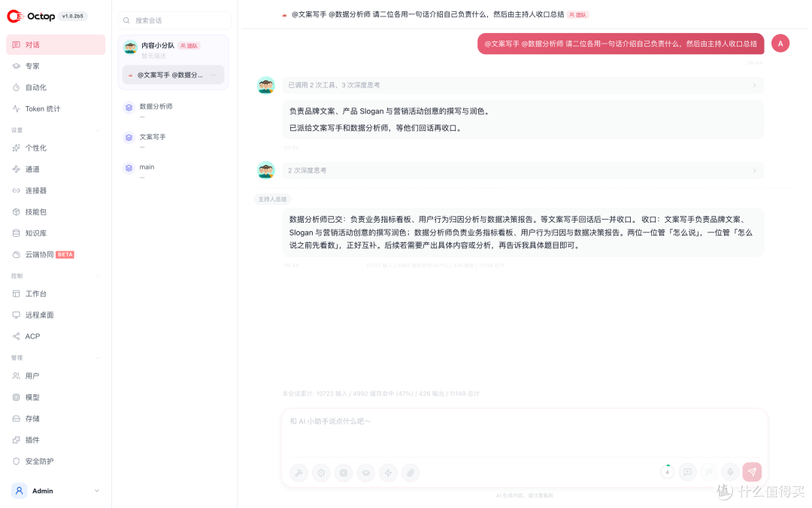Click the microphone voice input icon

click(730, 472)
